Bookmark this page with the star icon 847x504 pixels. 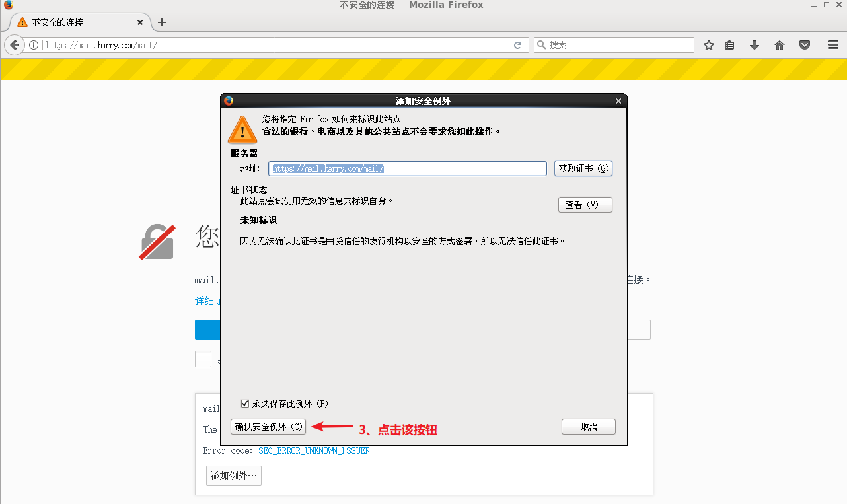point(709,45)
